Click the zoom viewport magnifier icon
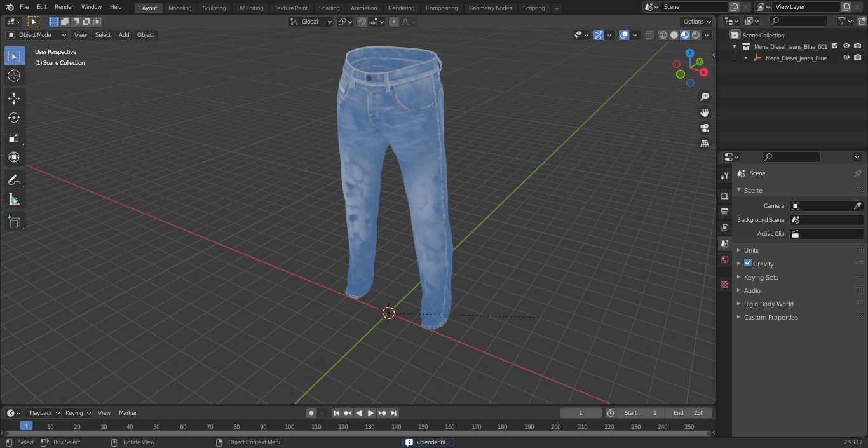 click(x=704, y=97)
